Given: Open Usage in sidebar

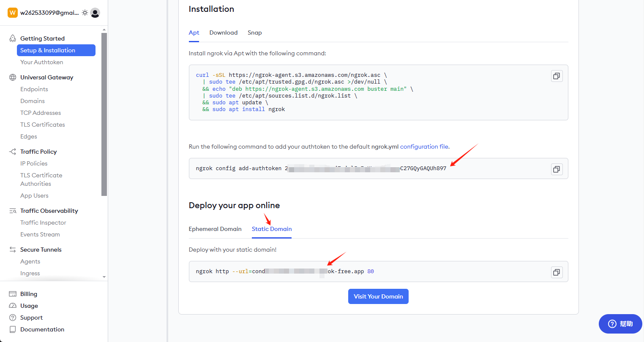Looking at the screenshot, I should [x=29, y=306].
